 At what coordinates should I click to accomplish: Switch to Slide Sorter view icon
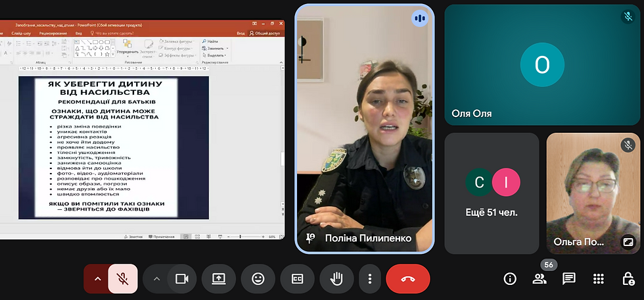(197, 237)
